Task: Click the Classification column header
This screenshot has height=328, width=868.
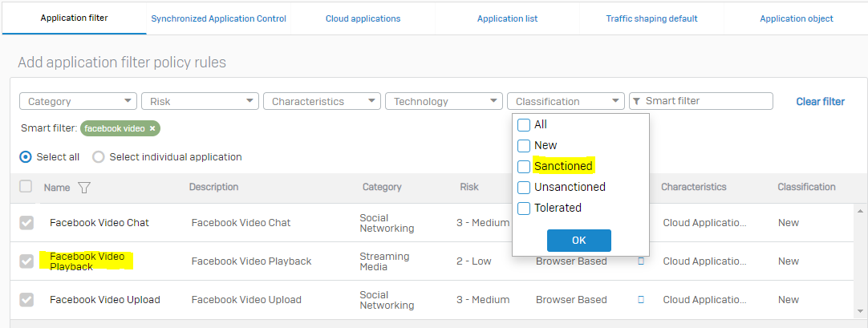Action: [806, 187]
